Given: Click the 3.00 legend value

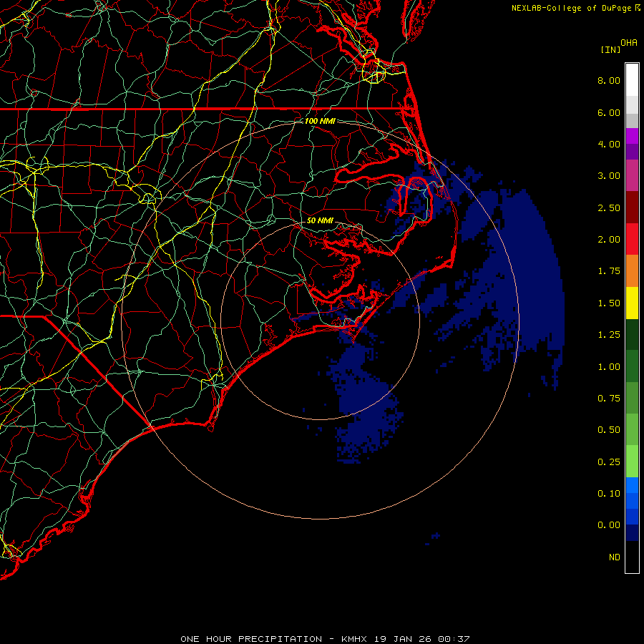Looking at the screenshot, I should [609, 176].
